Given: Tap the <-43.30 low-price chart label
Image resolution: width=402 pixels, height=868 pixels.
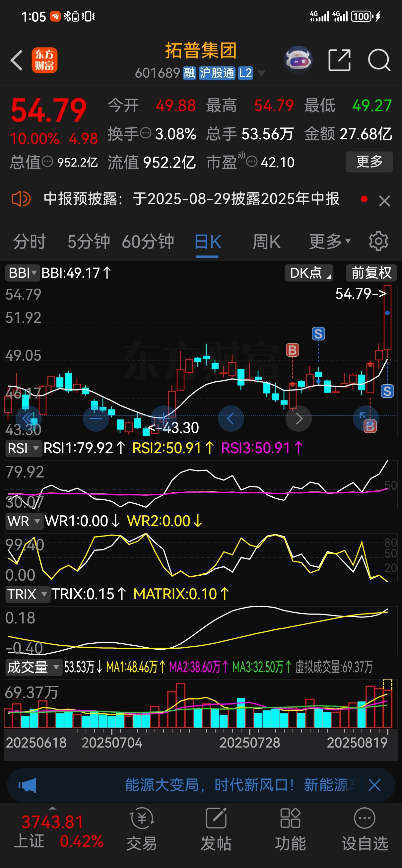Looking at the screenshot, I should tap(174, 428).
